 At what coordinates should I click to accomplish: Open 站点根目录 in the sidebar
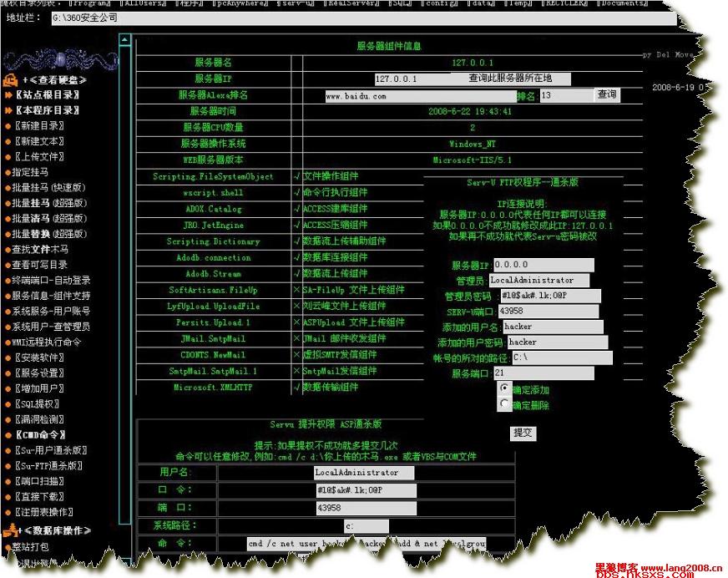click(47, 94)
